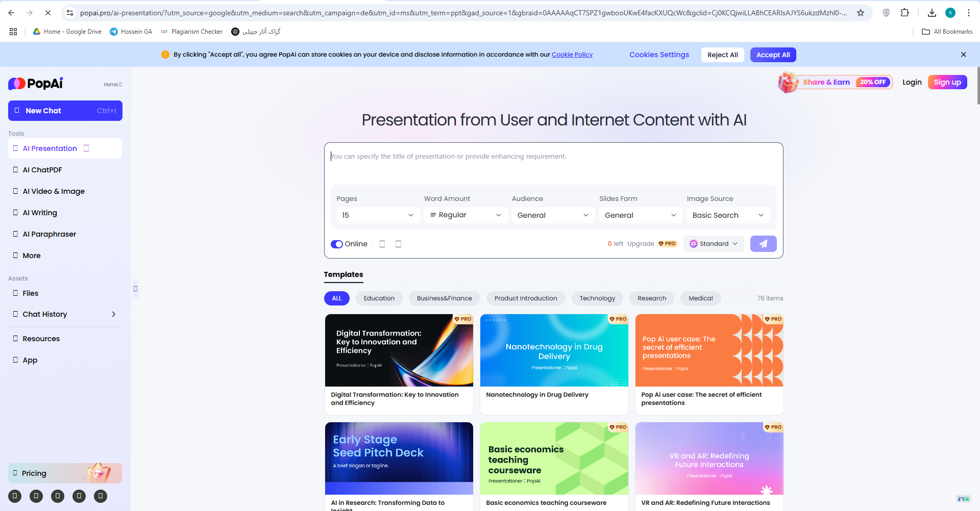
Task: Open the browser Downloads icon
Action: click(932, 13)
